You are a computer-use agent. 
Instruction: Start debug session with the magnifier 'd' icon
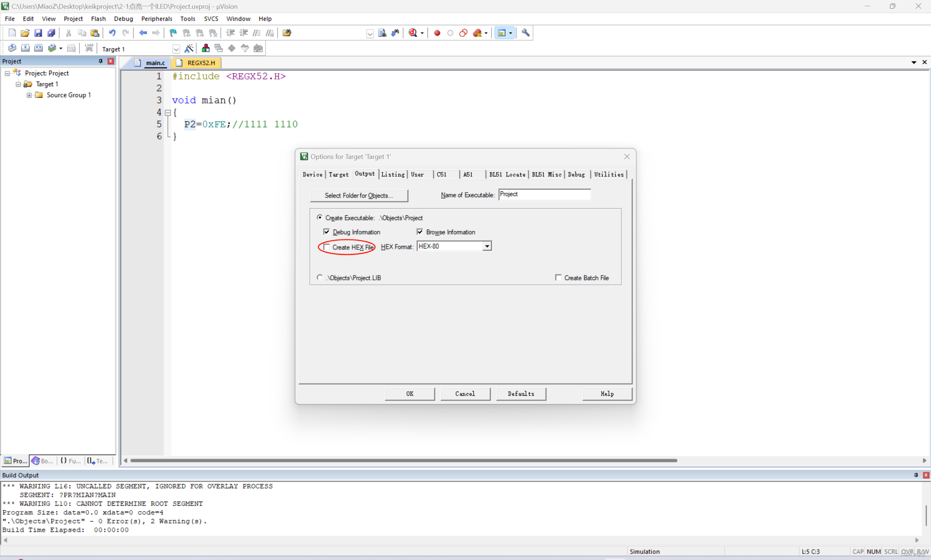[x=413, y=33]
